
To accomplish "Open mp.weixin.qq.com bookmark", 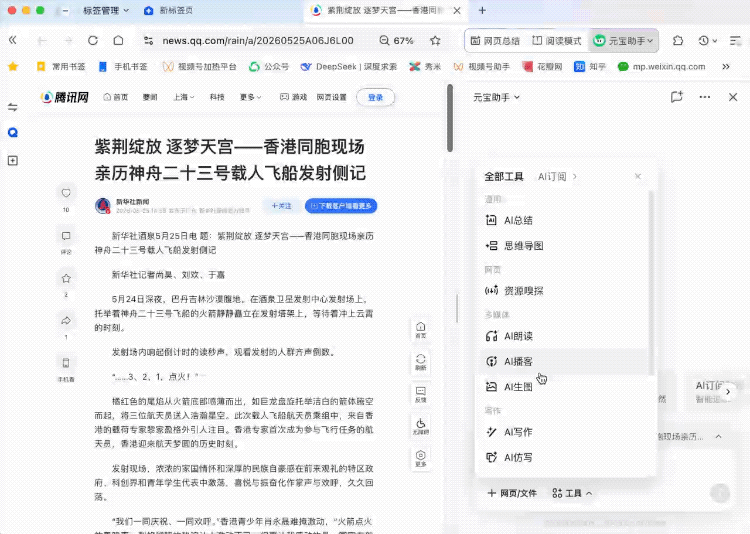I will (x=662, y=67).
